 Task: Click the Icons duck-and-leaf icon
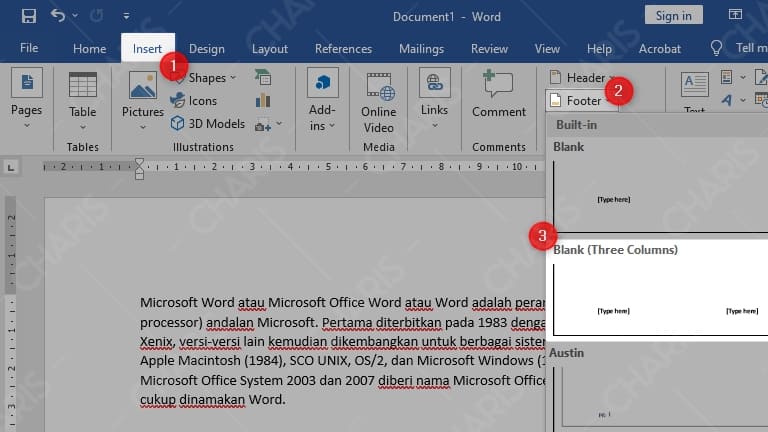point(177,100)
